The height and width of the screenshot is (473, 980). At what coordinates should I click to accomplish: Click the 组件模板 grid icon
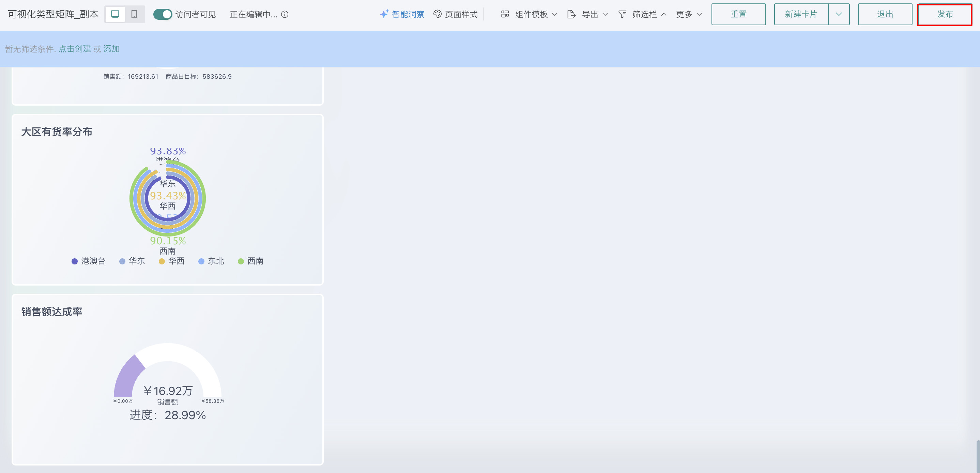click(x=505, y=14)
